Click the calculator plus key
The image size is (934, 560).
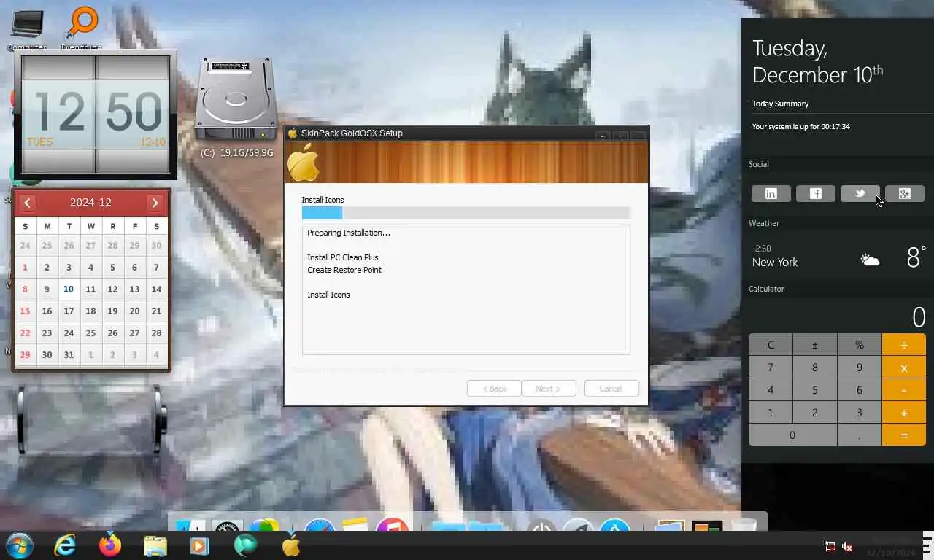[904, 413]
